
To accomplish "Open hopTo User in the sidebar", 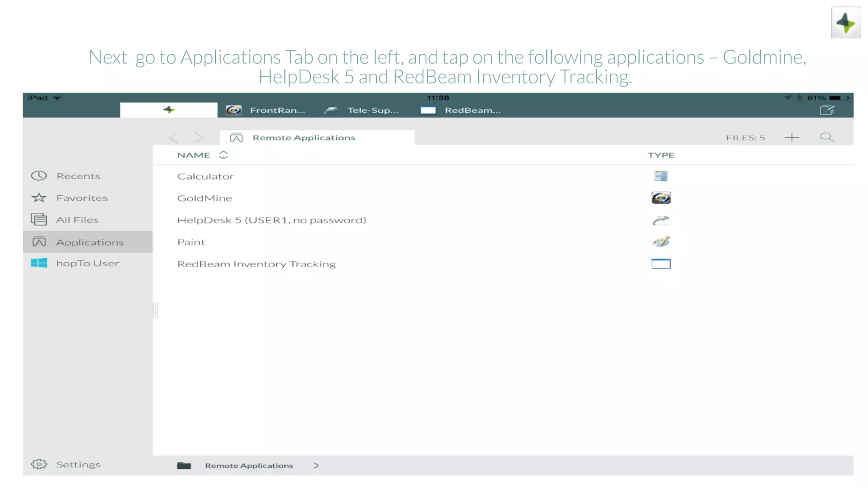I will tap(88, 263).
